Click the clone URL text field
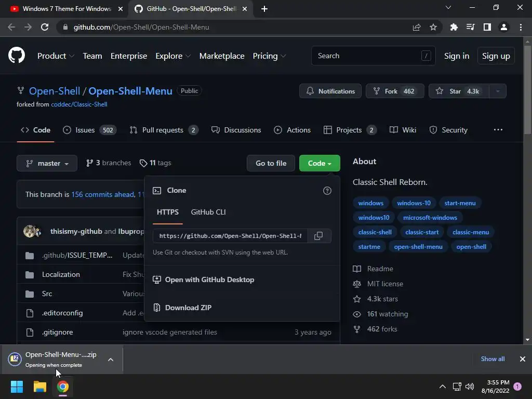Viewport: 532px width, 399px height. [x=230, y=236]
